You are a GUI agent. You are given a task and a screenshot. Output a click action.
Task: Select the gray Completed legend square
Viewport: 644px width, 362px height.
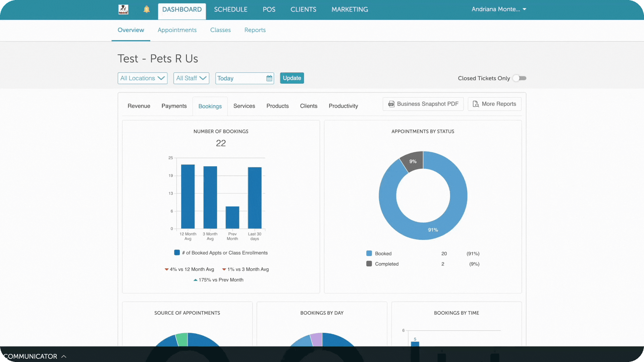(x=369, y=264)
